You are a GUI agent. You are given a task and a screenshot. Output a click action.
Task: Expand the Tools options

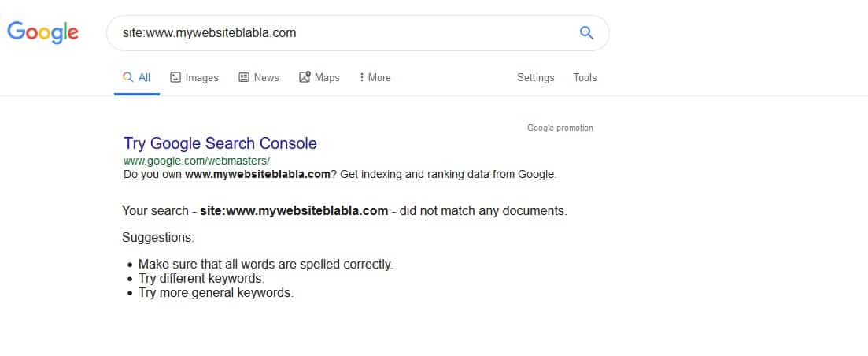coord(585,77)
